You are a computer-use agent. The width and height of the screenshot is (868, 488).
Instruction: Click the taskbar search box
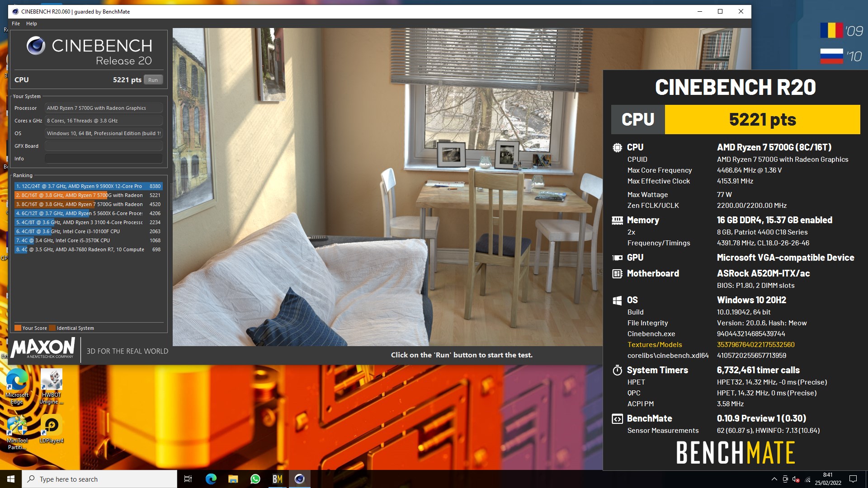tap(99, 479)
